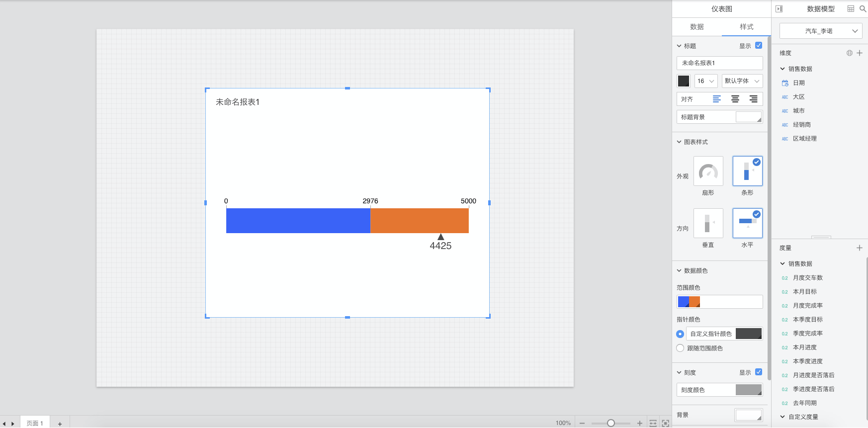Image resolution: width=868 pixels, height=428 pixels.
Task: Add a new dimension with the 维度 plus icon
Action: (x=860, y=53)
